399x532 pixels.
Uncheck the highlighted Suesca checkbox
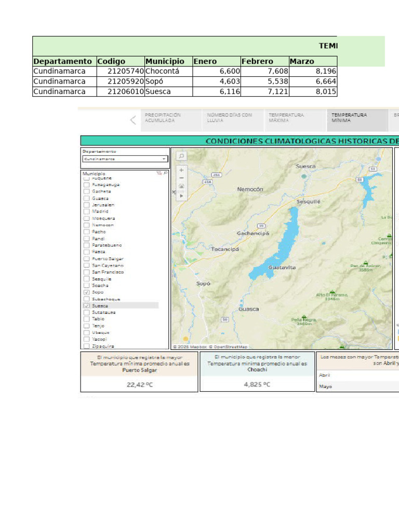coord(87,305)
